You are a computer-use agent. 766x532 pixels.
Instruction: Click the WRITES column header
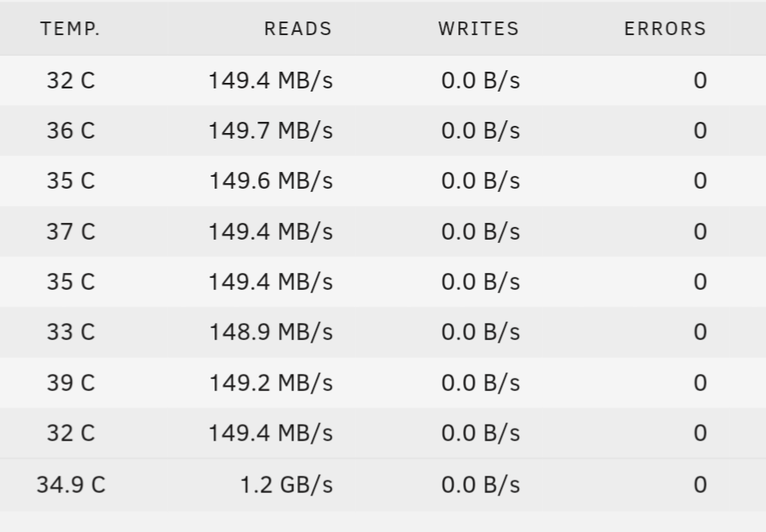pyautogui.click(x=479, y=29)
